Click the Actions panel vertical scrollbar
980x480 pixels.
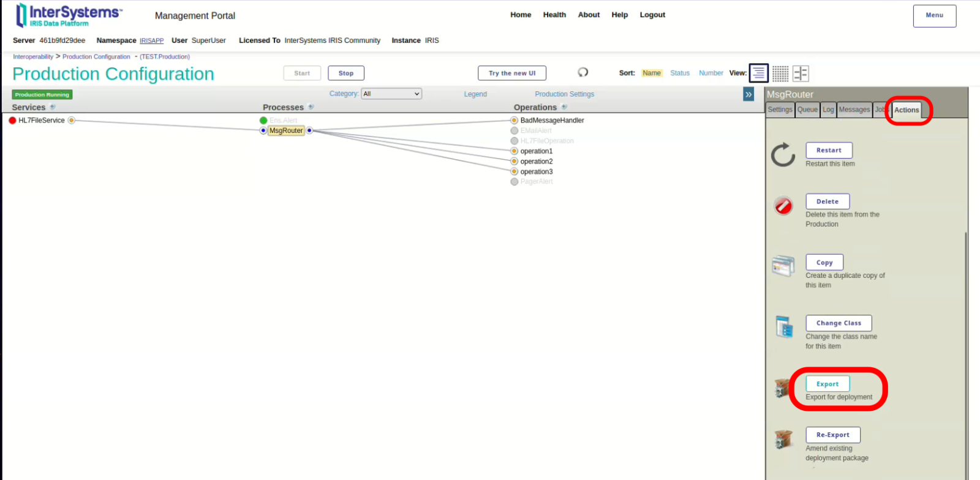coord(966,355)
